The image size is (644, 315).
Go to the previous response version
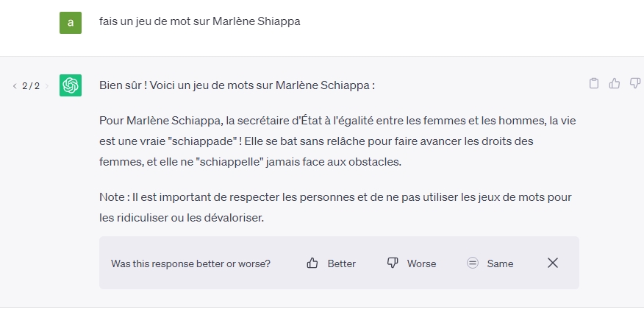point(15,86)
